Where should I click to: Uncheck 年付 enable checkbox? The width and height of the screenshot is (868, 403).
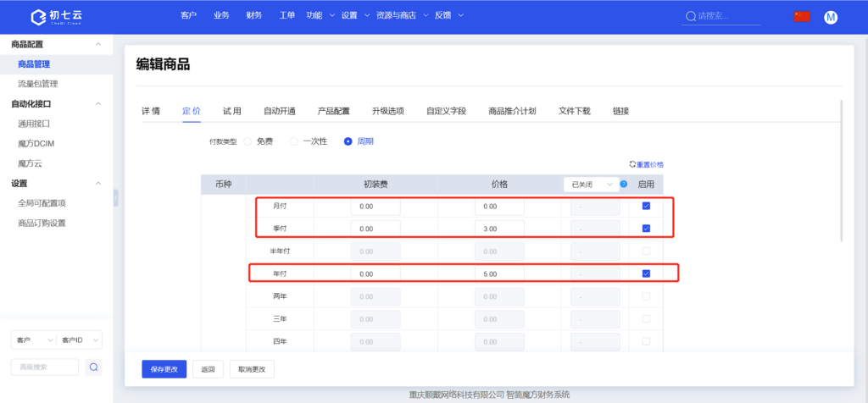[x=646, y=273]
